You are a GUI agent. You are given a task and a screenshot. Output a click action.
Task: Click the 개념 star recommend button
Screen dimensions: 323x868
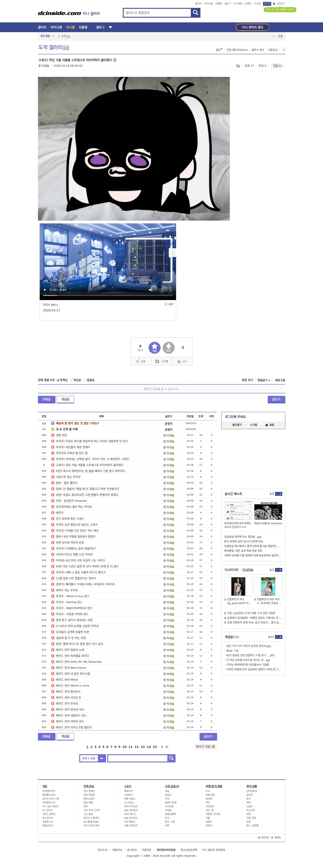click(155, 347)
